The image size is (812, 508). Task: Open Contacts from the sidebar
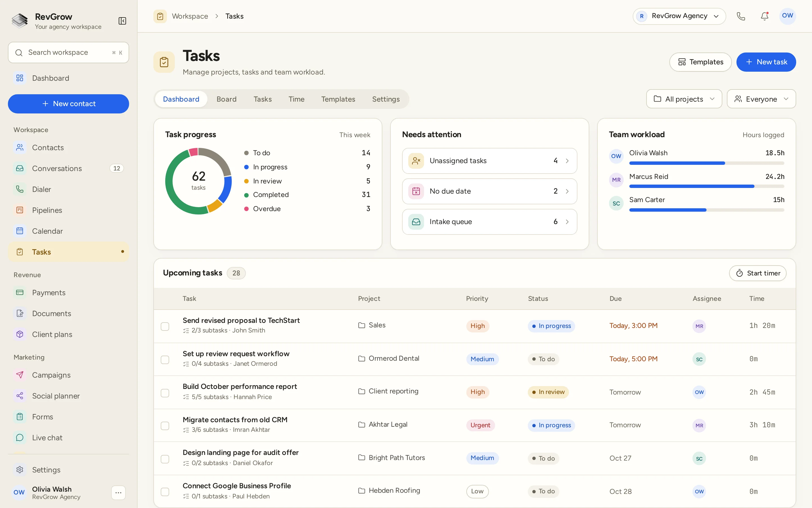69,148
